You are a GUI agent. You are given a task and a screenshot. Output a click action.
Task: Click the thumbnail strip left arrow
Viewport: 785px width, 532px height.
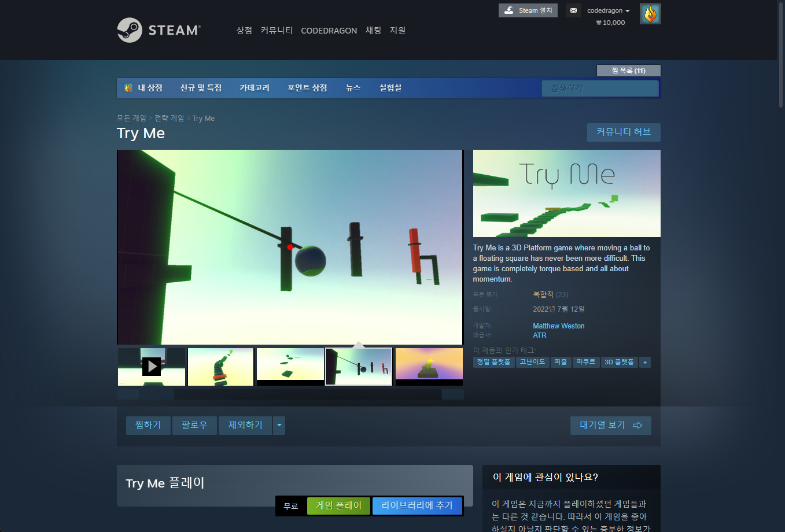click(x=128, y=394)
